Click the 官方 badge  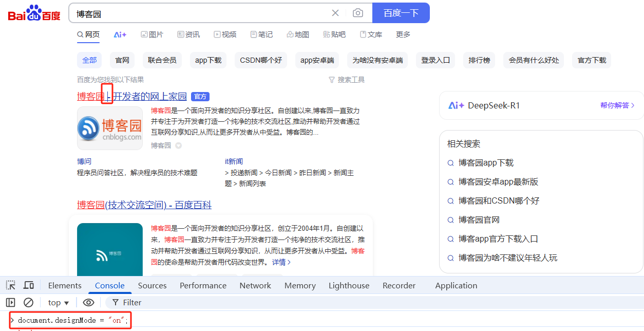click(x=200, y=97)
